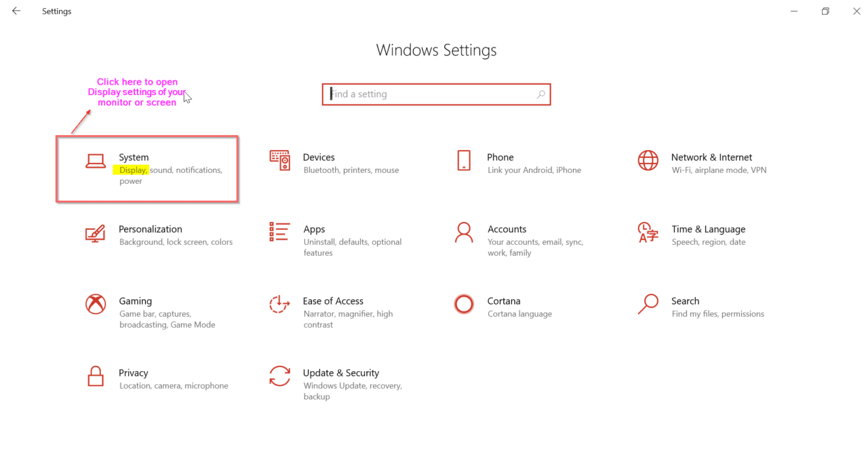Click the Ease of Access icon
Viewport: 868px width, 464px height.
(x=279, y=305)
